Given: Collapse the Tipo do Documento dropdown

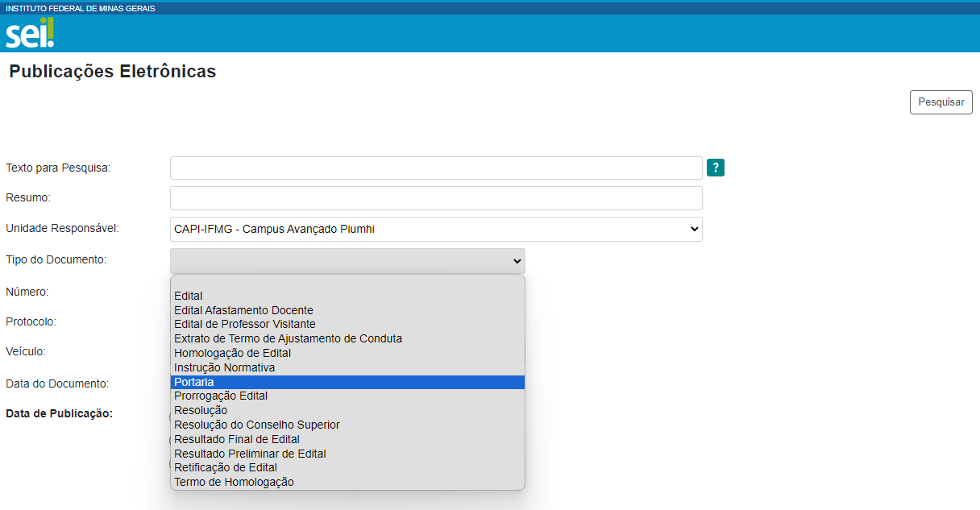Looking at the screenshot, I should 347,260.
